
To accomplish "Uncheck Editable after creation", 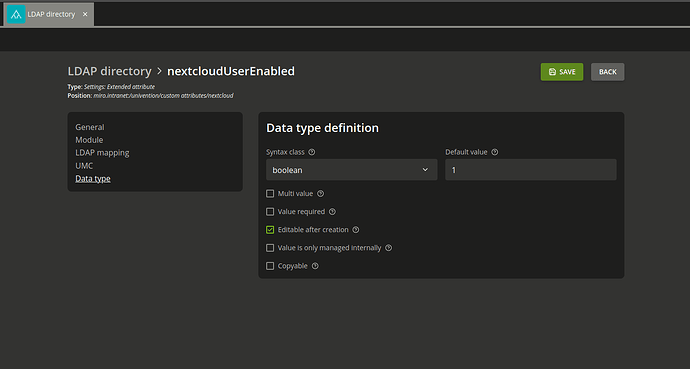I will click(x=270, y=230).
